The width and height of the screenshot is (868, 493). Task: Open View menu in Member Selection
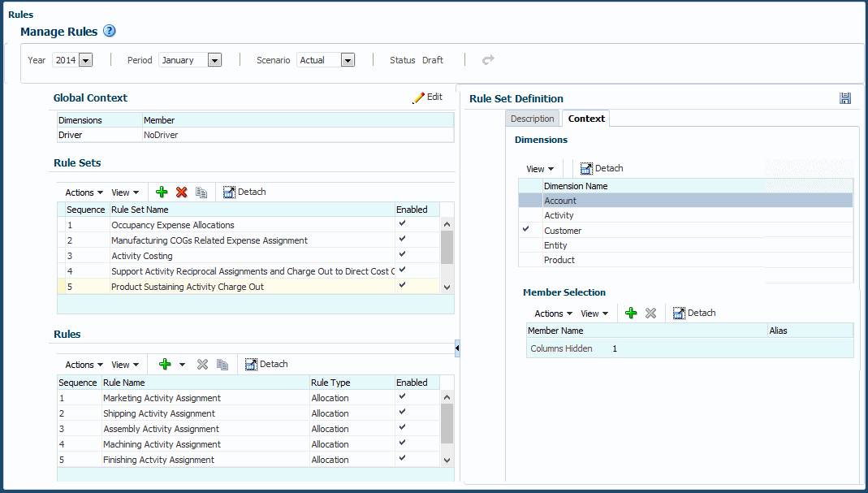594,314
